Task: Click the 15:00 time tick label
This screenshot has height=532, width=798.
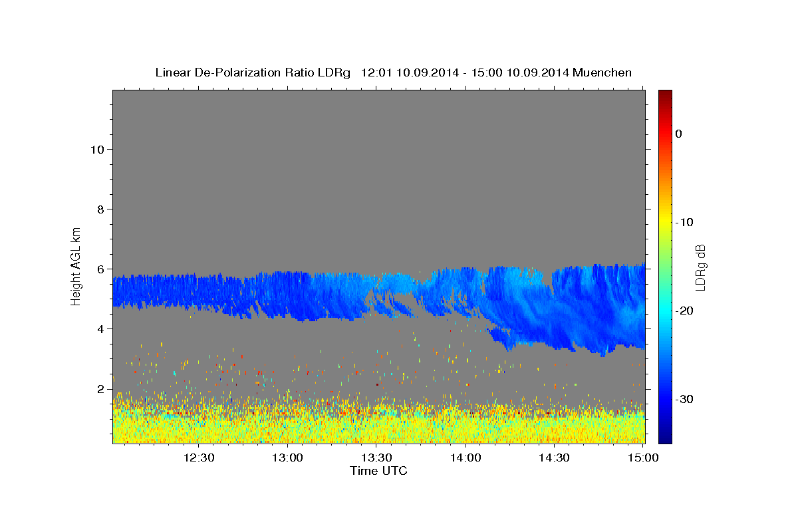Action: tap(642, 458)
